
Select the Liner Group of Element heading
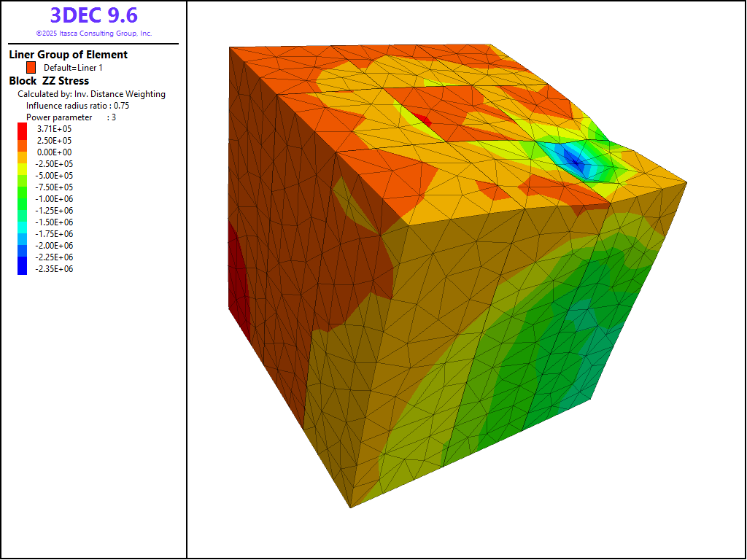click(68, 55)
